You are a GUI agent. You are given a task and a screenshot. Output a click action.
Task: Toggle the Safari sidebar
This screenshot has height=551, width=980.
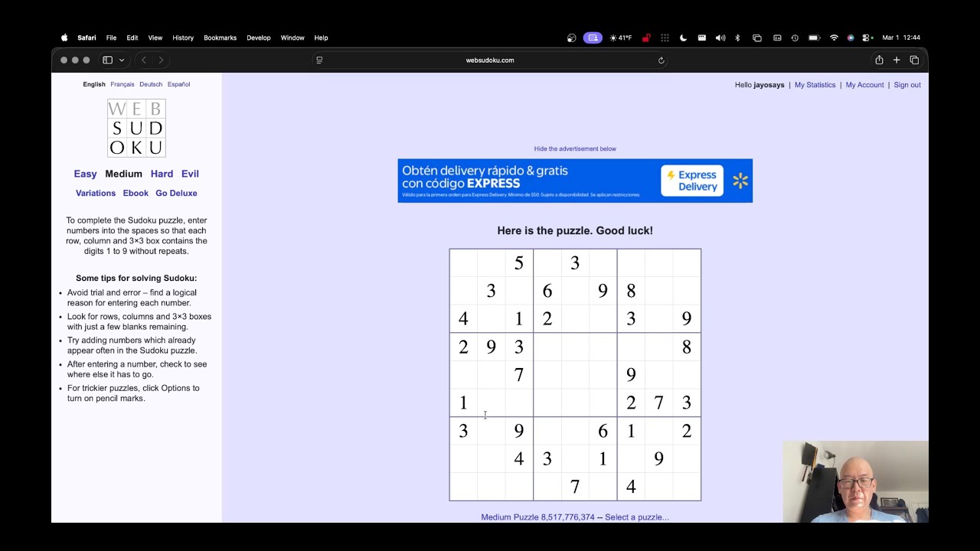tap(107, 60)
